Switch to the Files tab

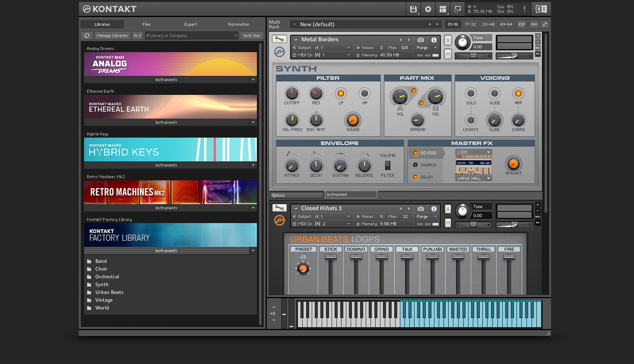coord(146,24)
